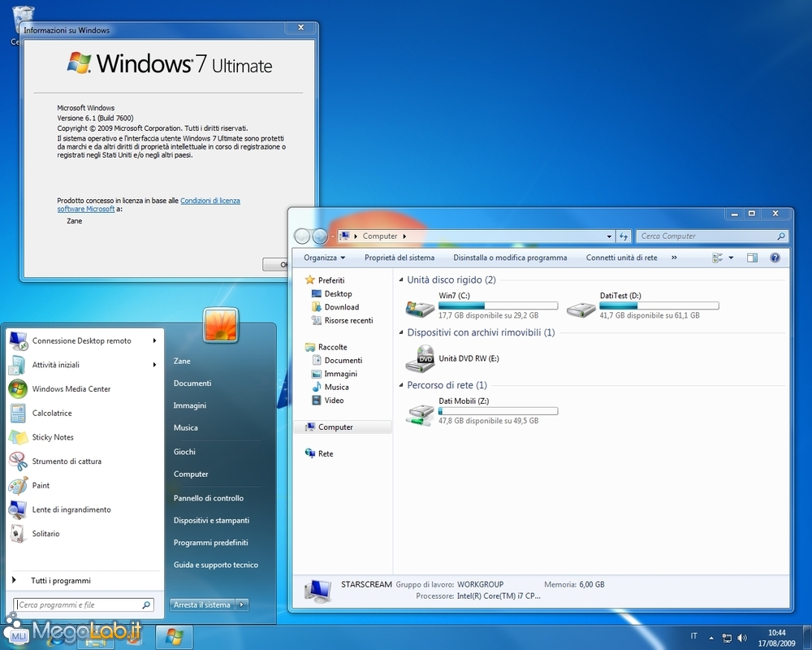Open Pannello di controllo
Screen dimensions: 812x650
click(x=208, y=498)
